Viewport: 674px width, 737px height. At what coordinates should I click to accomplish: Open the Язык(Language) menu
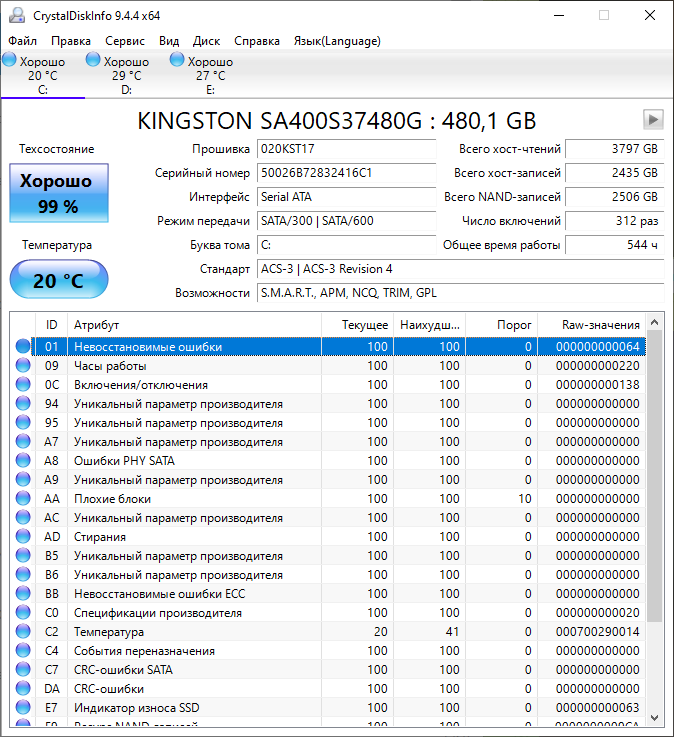(x=337, y=41)
